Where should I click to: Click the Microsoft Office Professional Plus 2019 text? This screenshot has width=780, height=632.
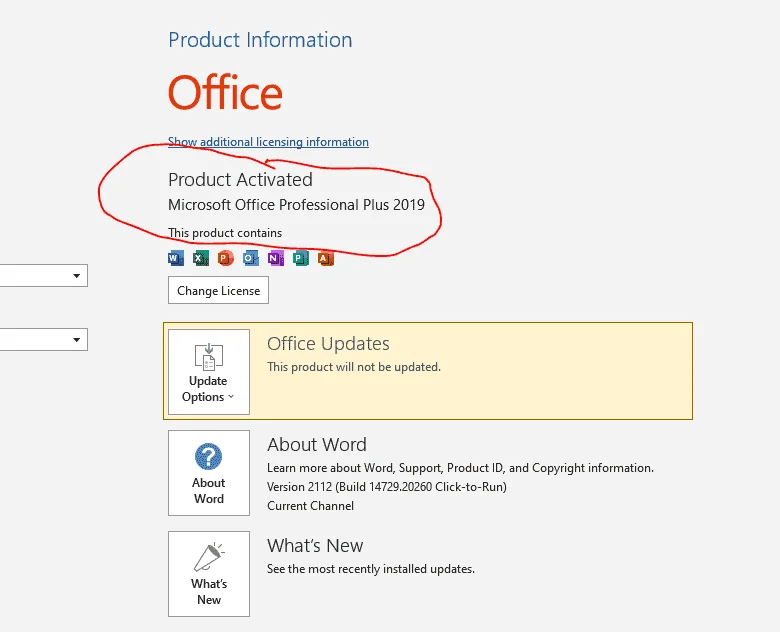[x=296, y=205]
